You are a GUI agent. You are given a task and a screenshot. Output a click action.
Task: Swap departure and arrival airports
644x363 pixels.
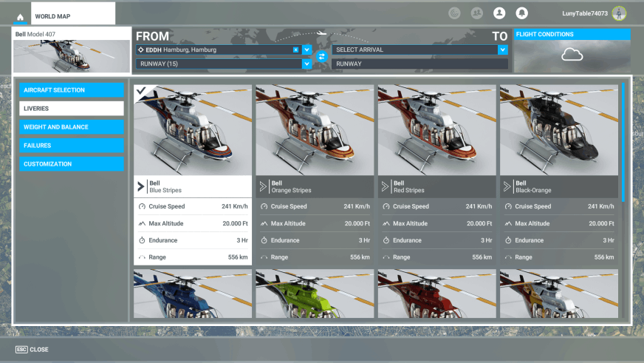(x=321, y=56)
